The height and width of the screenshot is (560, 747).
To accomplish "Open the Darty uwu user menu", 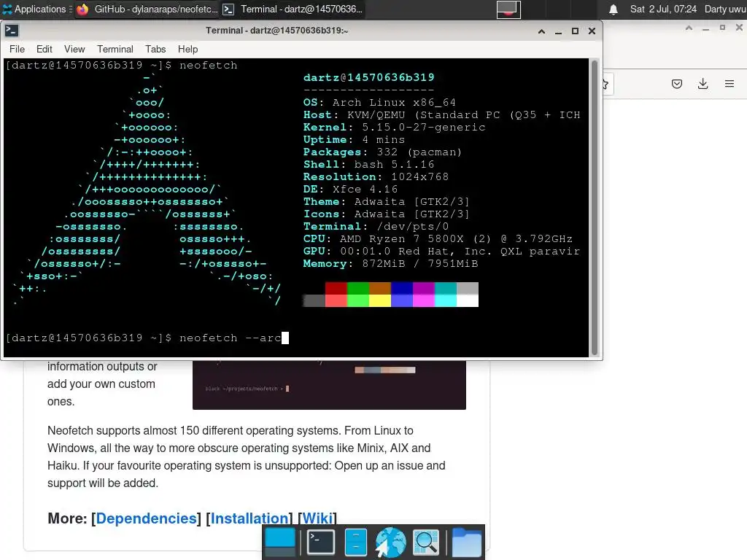I will (725, 9).
